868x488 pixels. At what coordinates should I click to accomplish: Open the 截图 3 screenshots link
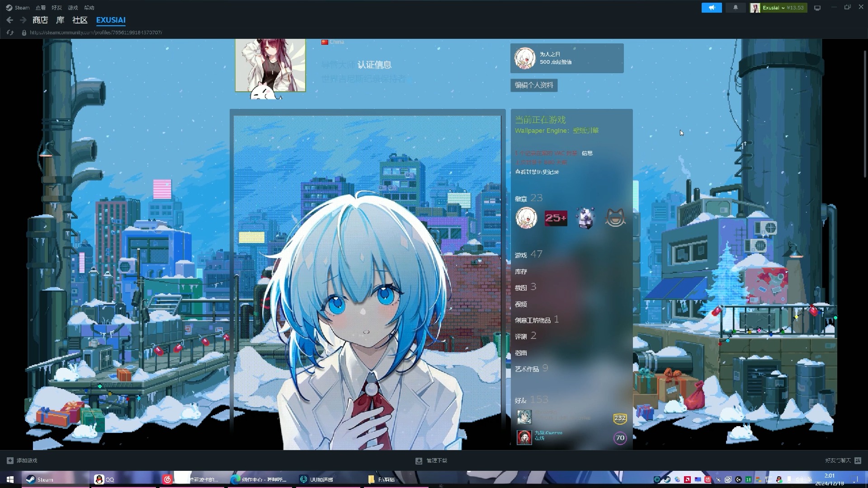[526, 287]
